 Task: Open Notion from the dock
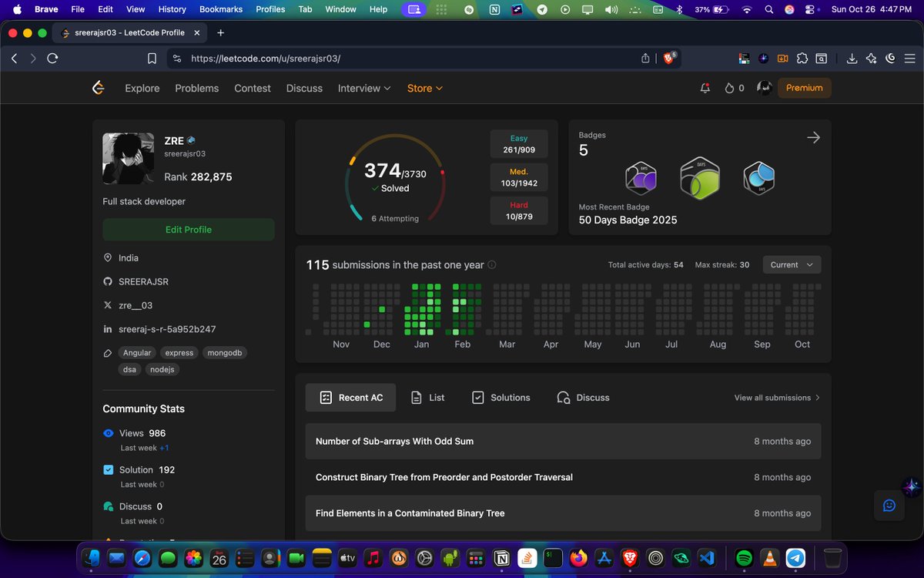tap(501, 557)
